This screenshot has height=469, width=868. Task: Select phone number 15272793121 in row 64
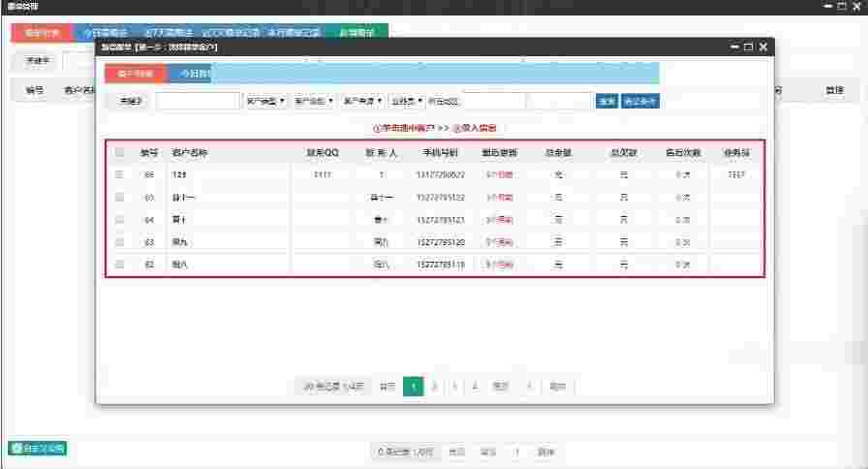(x=441, y=220)
